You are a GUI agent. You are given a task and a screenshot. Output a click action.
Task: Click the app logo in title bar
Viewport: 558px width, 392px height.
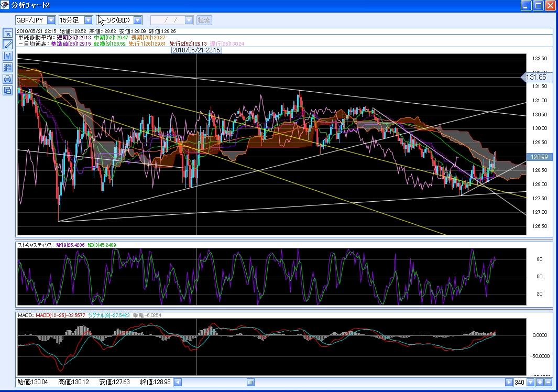pyautogui.click(x=5, y=5)
